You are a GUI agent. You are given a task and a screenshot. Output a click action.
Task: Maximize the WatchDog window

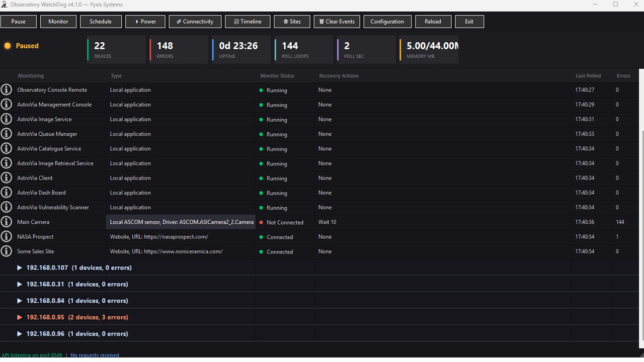615,5
